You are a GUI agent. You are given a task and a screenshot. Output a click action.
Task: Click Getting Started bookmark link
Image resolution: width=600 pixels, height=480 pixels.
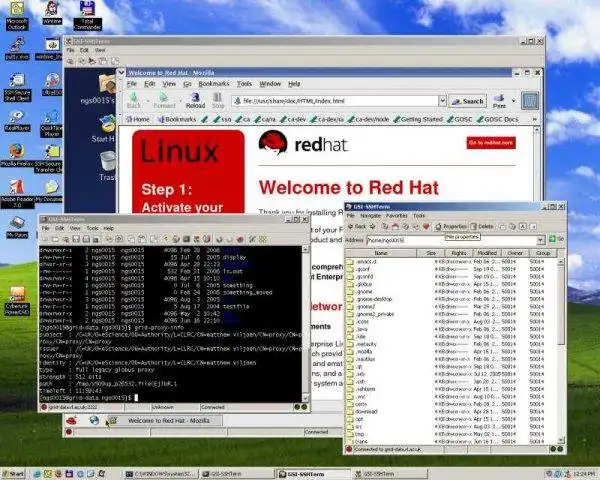(x=417, y=119)
